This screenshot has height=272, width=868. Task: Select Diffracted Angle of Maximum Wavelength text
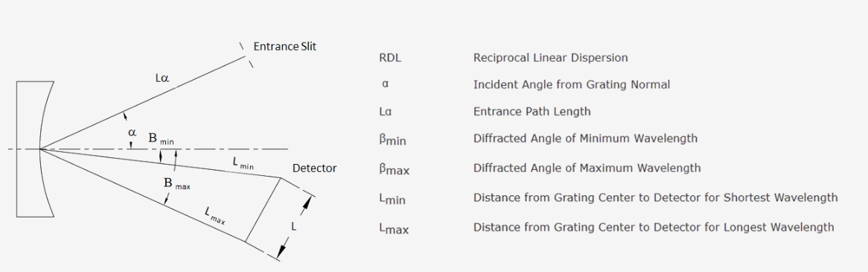(x=587, y=168)
